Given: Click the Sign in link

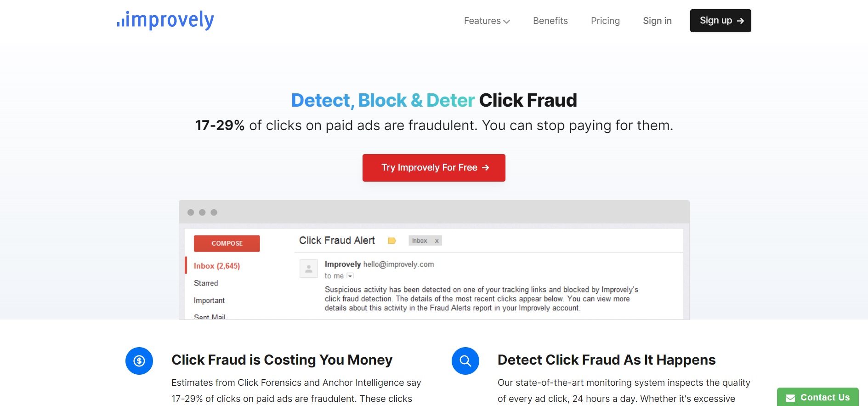Looking at the screenshot, I should pyautogui.click(x=657, y=21).
